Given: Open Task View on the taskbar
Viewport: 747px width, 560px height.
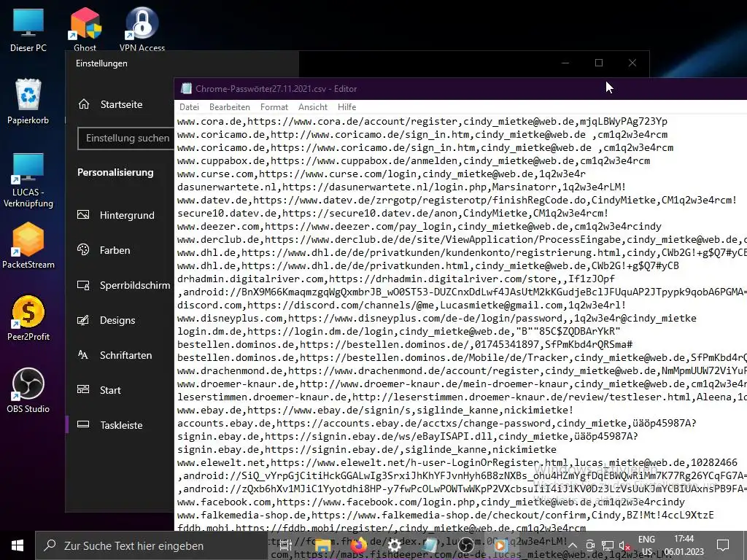Looking at the screenshot, I should coord(285,545).
